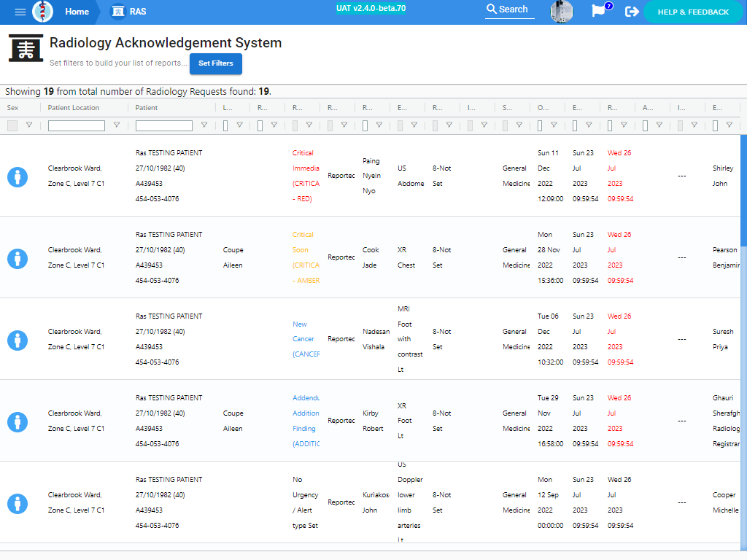This screenshot has width=747, height=560.
Task: Select the red Critical Immediate alert text
Action: (x=306, y=176)
